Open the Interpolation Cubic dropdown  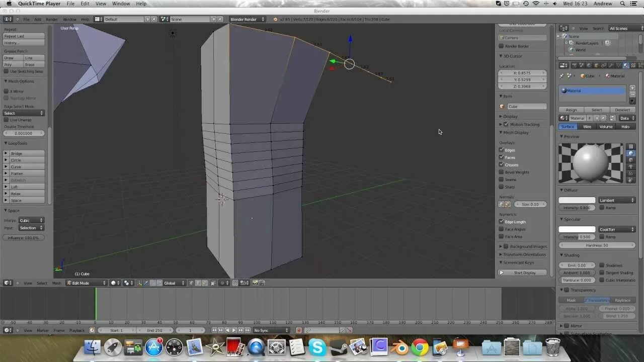coord(31,220)
